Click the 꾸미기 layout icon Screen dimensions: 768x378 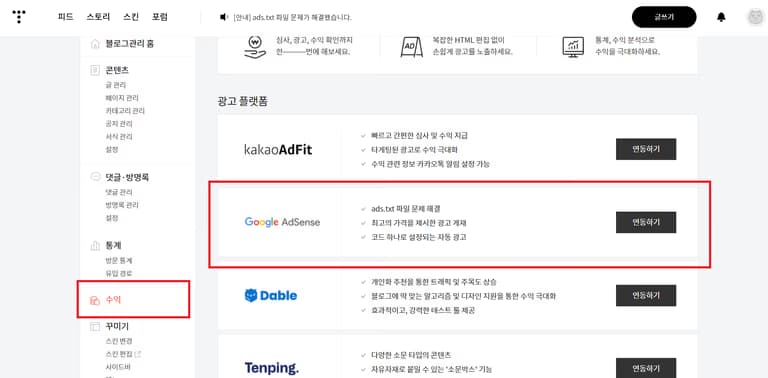coord(95,327)
